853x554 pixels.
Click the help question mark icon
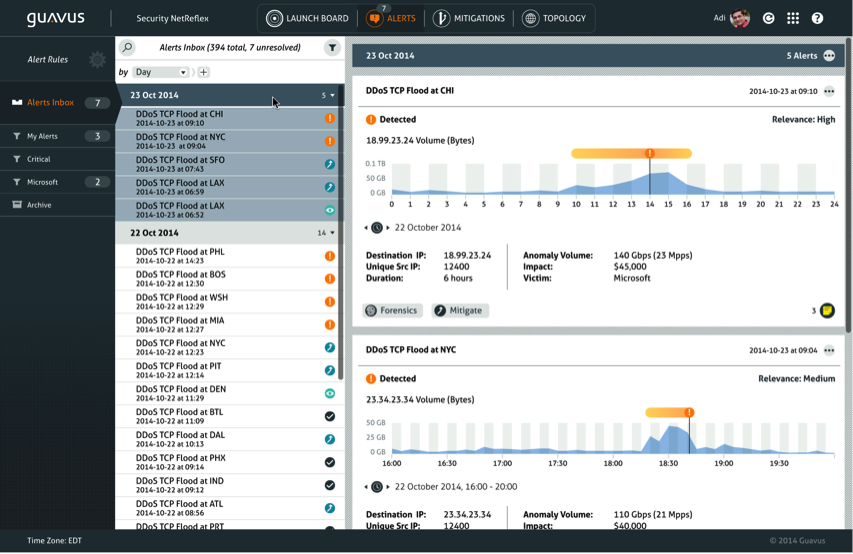point(817,18)
